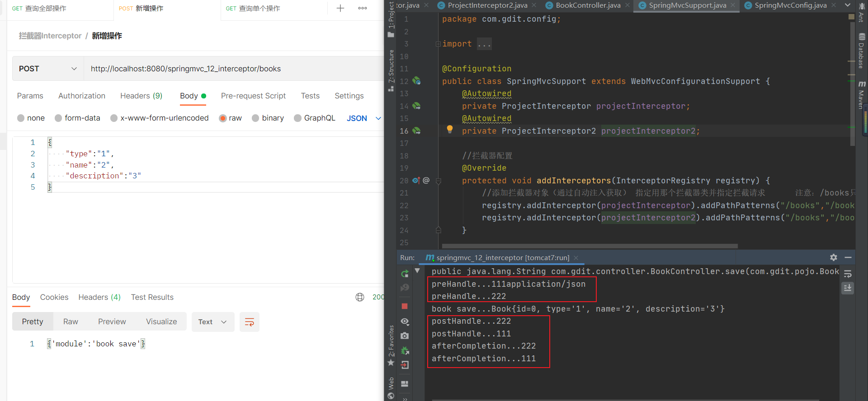Expand more Run toolbar actions chevron

[x=405, y=398]
